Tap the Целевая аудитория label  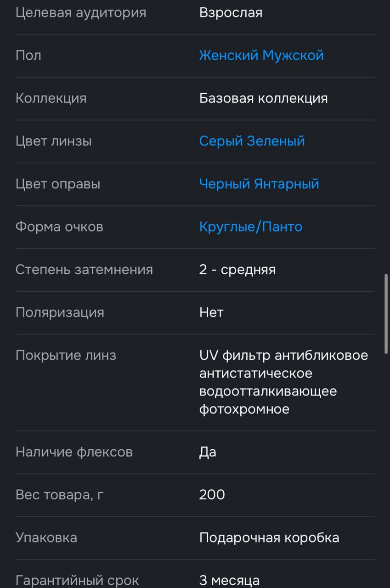click(x=81, y=12)
